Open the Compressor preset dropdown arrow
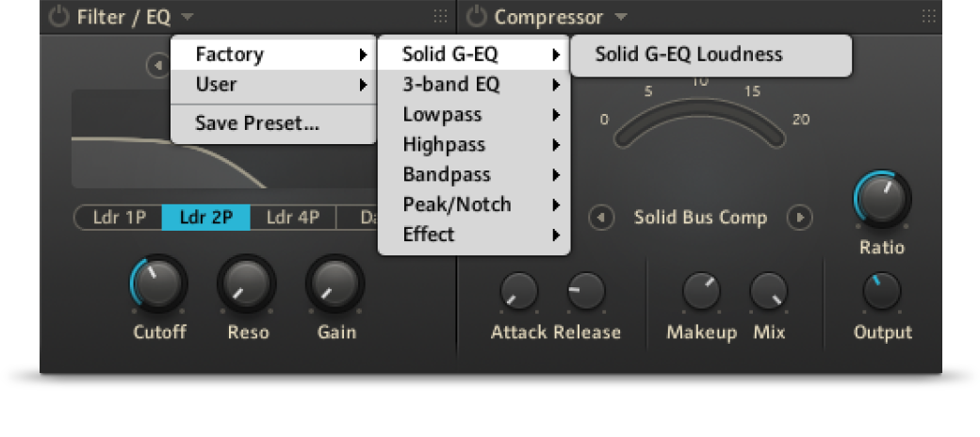The image size is (980, 437). coord(620,17)
